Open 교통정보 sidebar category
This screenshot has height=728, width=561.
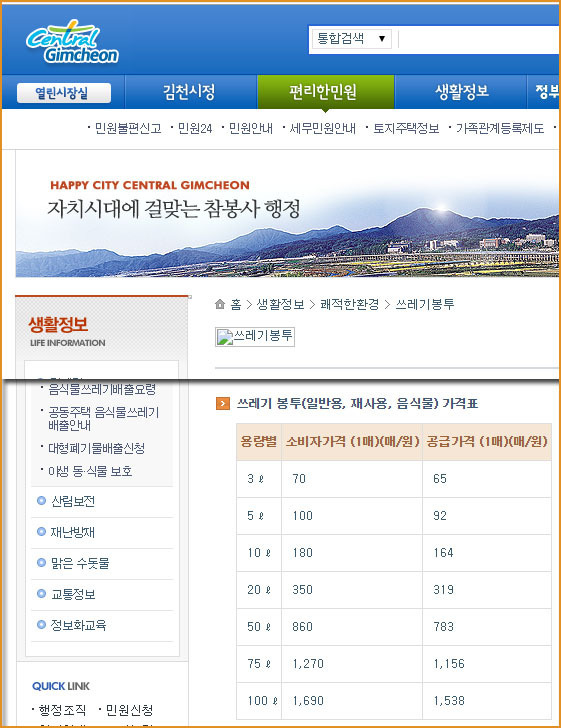(x=73, y=594)
